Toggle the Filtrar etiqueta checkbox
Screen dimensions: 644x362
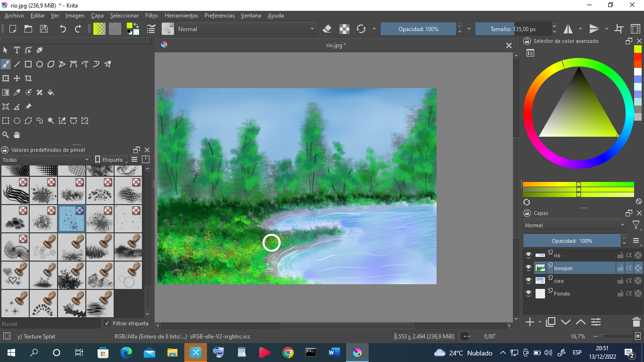click(x=107, y=323)
